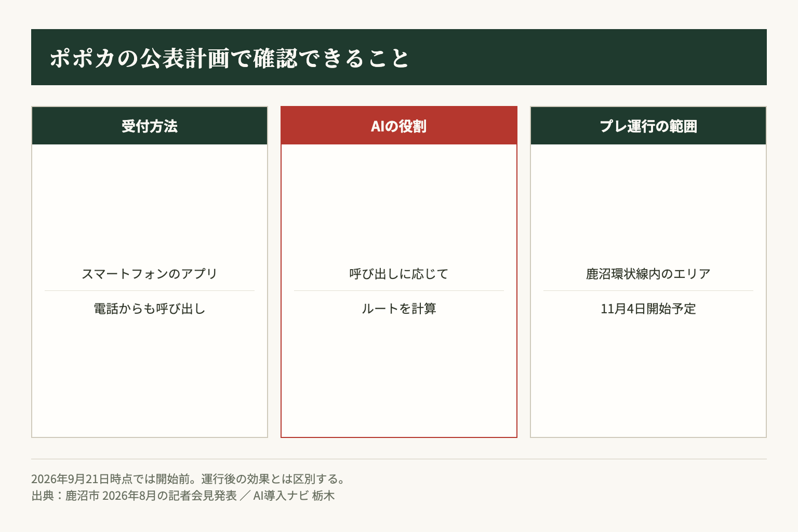Screen dimensions: 798x532
Task: Click the footnote line starting 2026年9月21日時点
Action: (x=189, y=479)
